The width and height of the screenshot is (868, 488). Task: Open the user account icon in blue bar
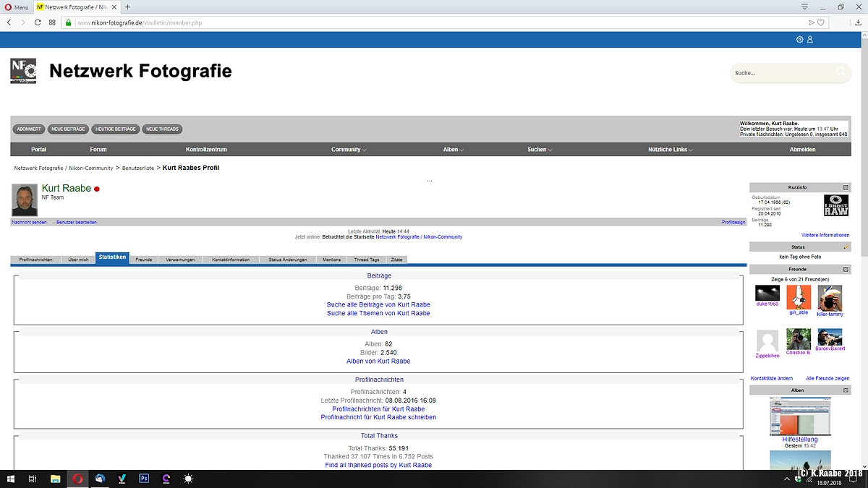810,40
